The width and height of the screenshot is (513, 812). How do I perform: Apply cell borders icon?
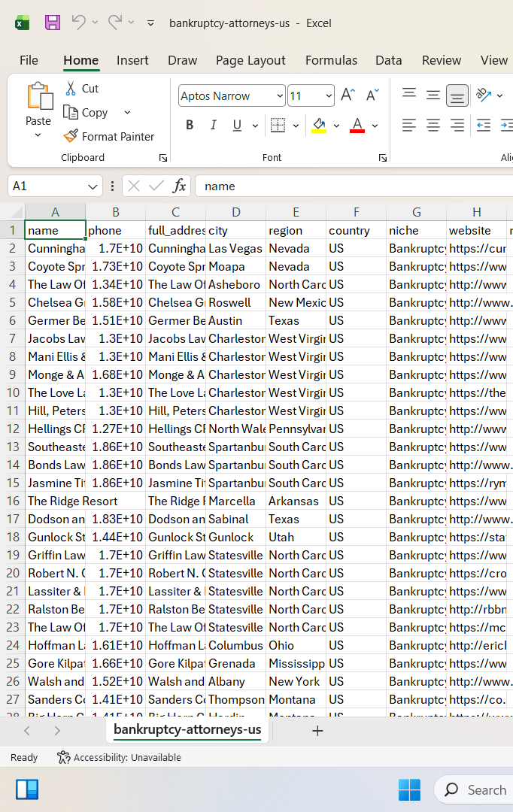(278, 125)
